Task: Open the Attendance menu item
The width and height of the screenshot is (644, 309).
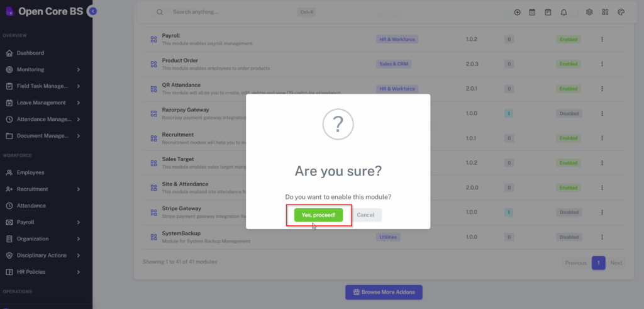Action: click(x=31, y=205)
